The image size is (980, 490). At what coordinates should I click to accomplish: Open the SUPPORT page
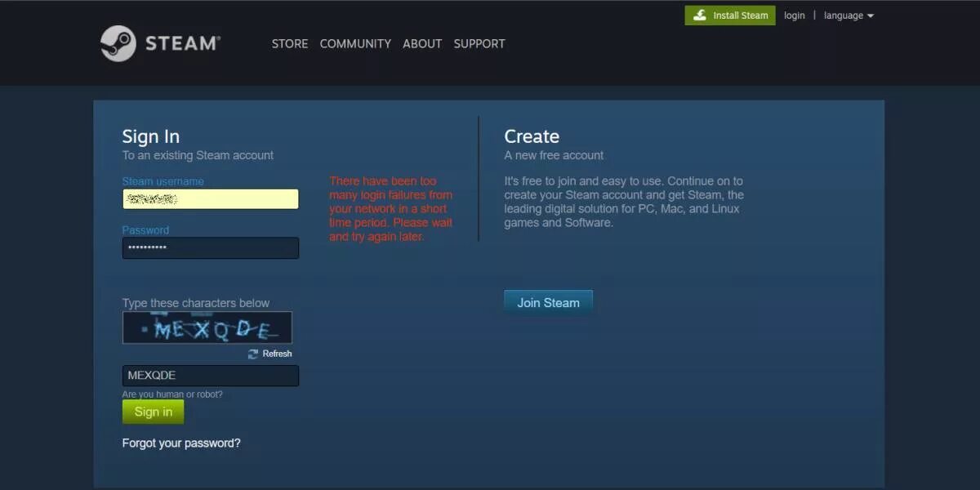479,43
